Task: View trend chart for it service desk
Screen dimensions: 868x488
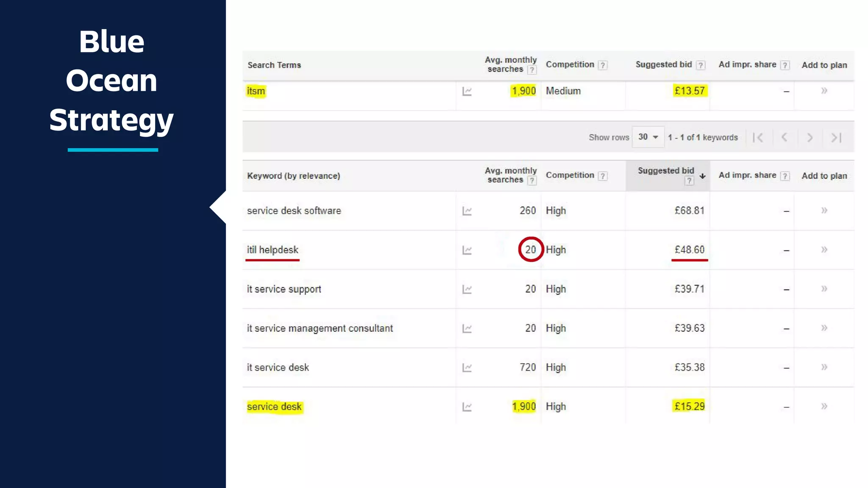Action: click(x=467, y=368)
